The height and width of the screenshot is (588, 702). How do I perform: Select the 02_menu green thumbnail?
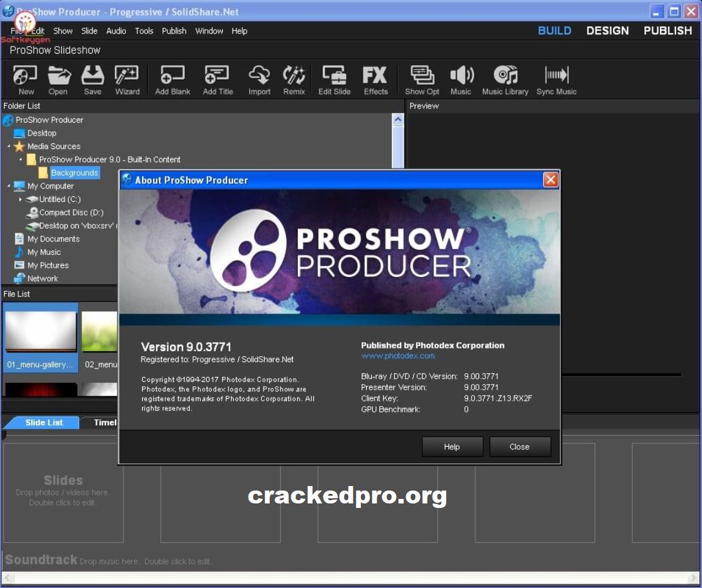tap(99, 338)
